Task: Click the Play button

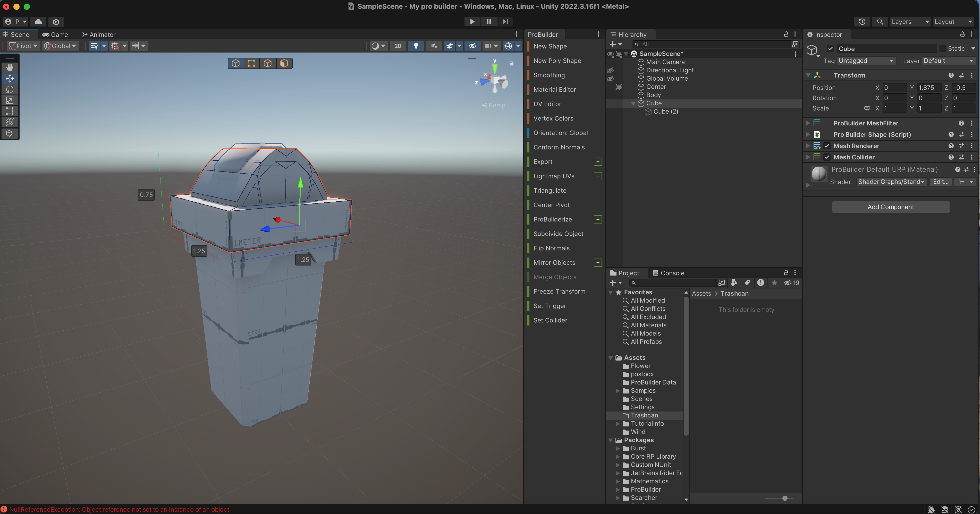Action: pyautogui.click(x=472, y=22)
